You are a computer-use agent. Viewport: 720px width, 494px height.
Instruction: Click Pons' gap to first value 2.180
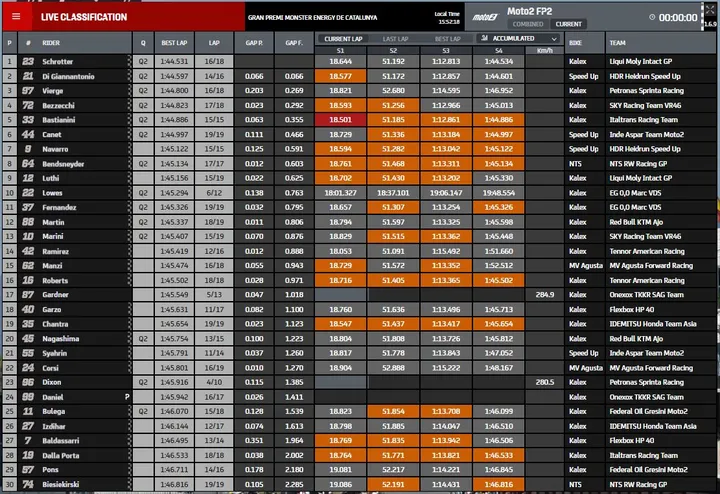click(x=294, y=470)
